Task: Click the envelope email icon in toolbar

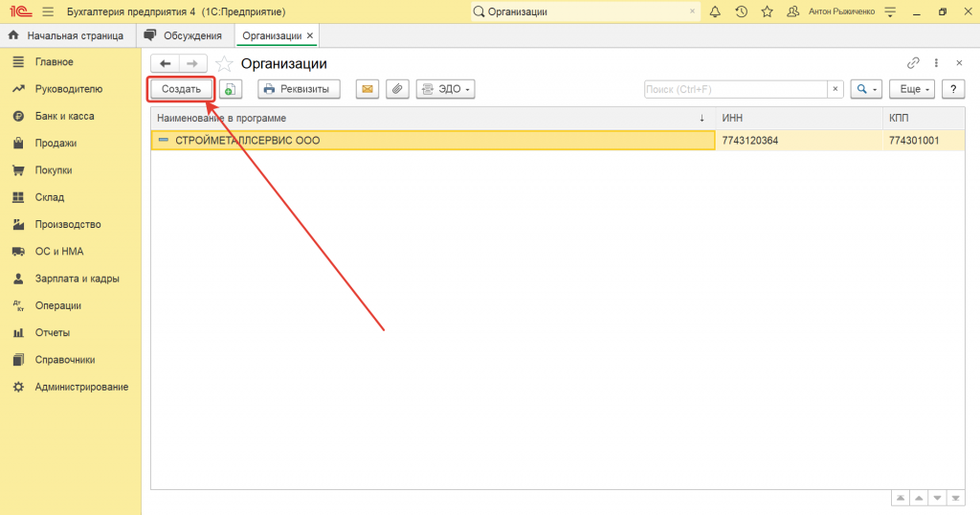Action: pyautogui.click(x=367, y=89)
